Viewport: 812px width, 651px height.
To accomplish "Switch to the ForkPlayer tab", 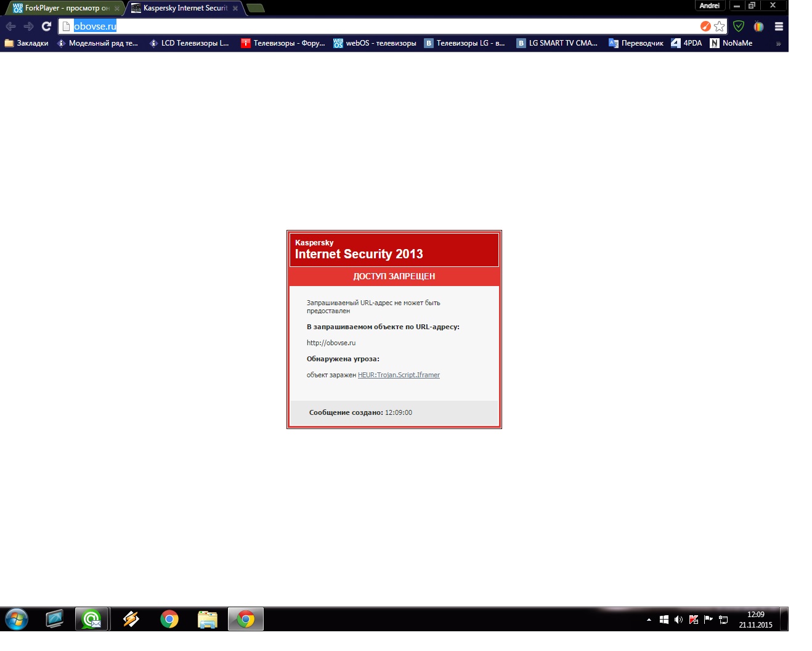I will coord(62,8).
